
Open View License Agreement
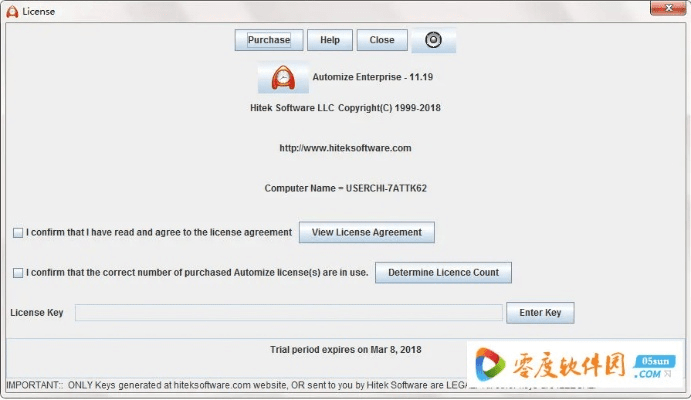(366, 232)
